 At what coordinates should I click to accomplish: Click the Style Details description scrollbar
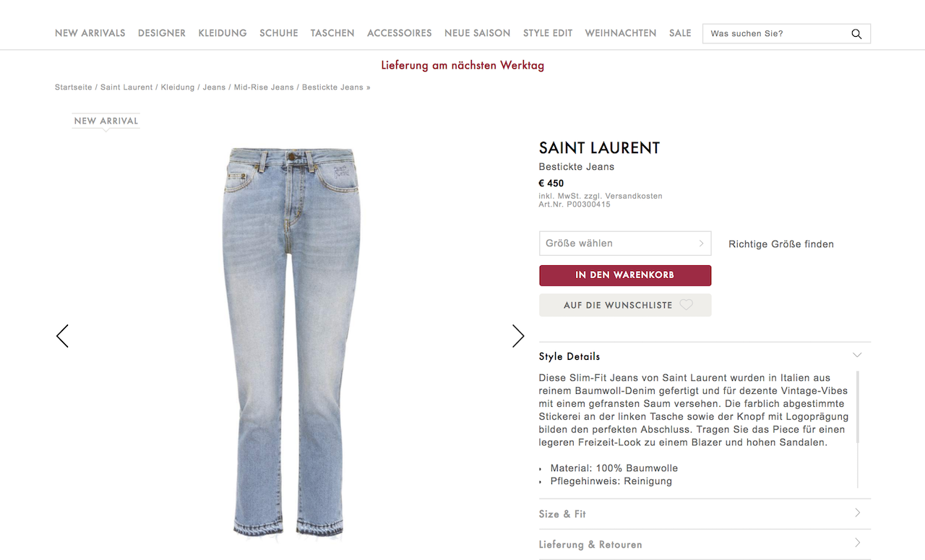coord(859,407)
